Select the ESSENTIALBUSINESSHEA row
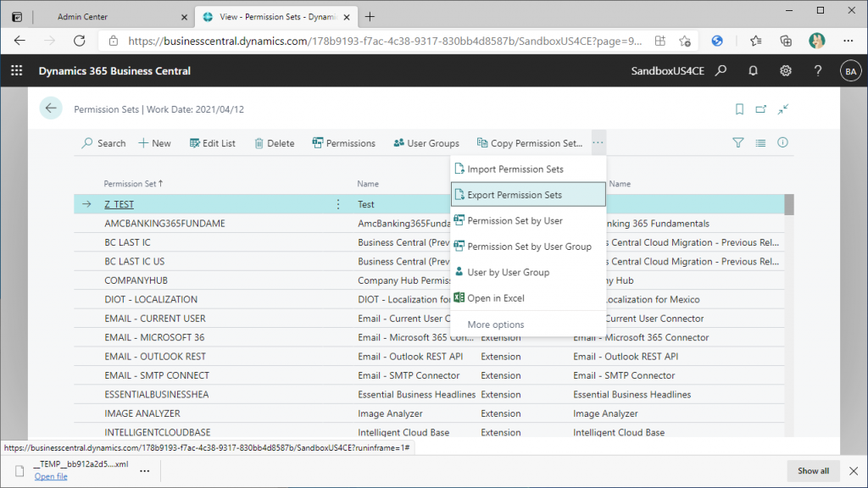This screenshot has height=488, width=868. [x=429, y=395]
